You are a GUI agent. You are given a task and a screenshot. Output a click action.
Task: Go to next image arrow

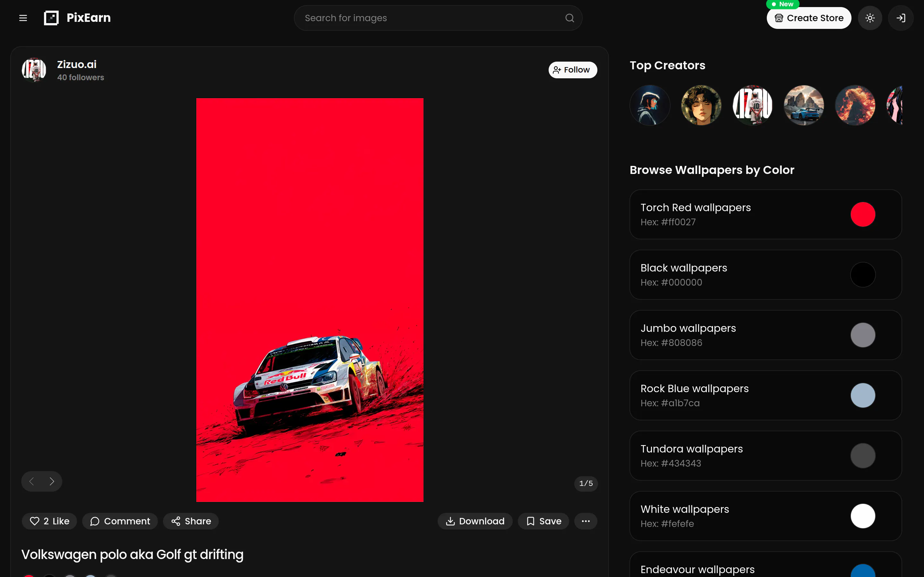[52, 481]
